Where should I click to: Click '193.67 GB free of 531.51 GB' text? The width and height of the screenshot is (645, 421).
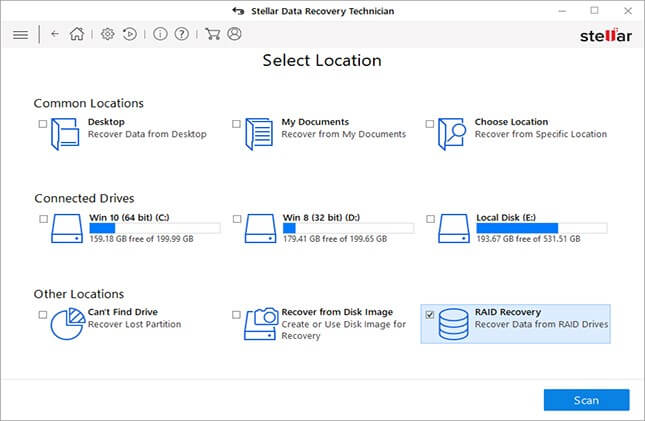(x=529, y=239)
